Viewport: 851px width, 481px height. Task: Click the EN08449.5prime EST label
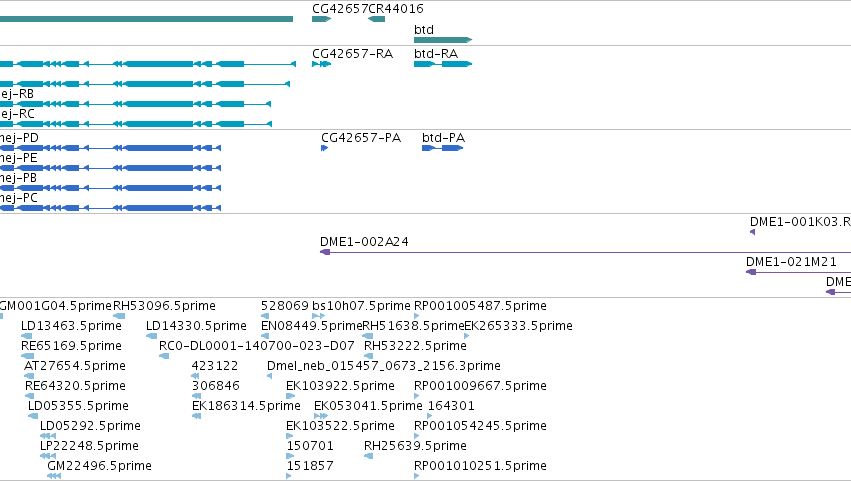(x=312, y=326)
